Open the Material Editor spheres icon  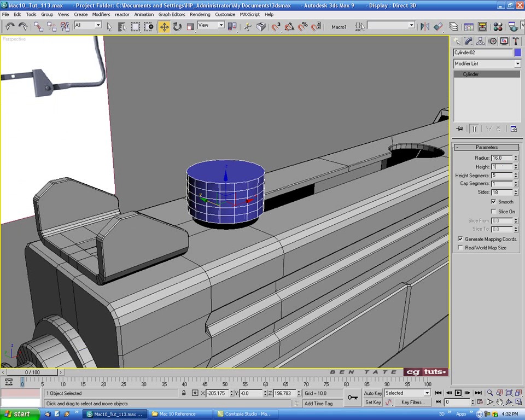click(498, 27)
